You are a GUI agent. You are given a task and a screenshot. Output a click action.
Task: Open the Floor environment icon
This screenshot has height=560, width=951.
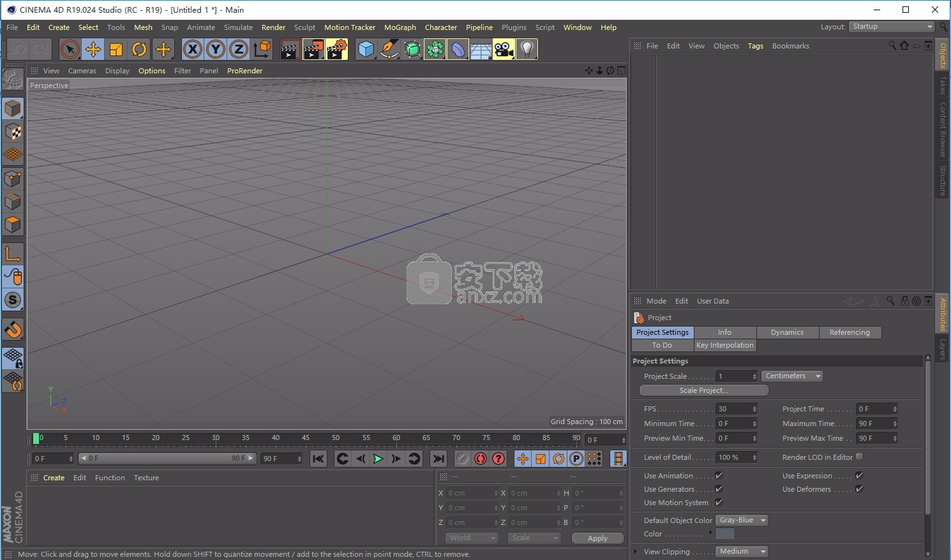click(481, 49)
